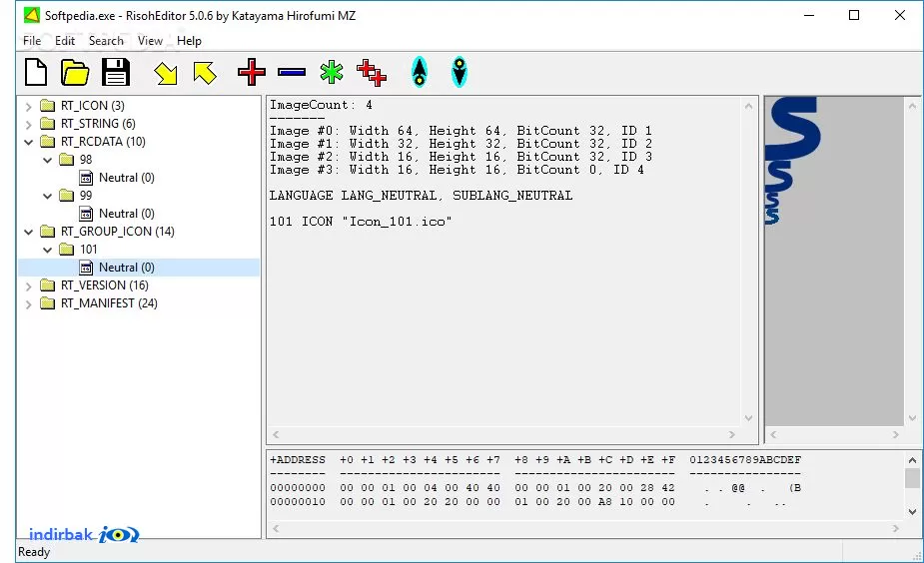Open the View menu

pyautogui.click(x=150, y=41)
